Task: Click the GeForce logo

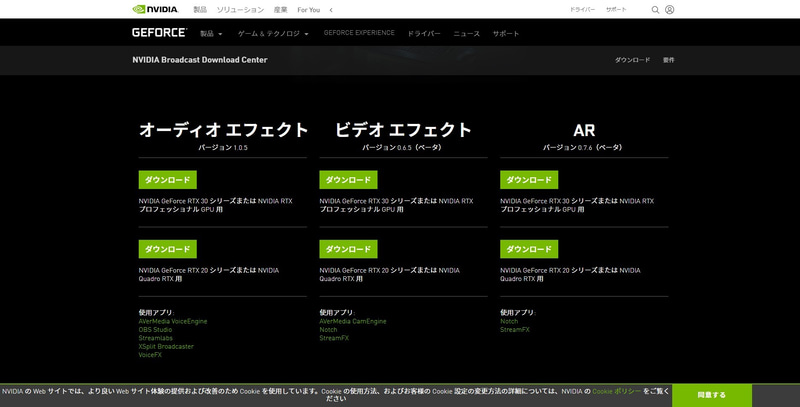Action: pyautogui.click(x=159, y=33)
